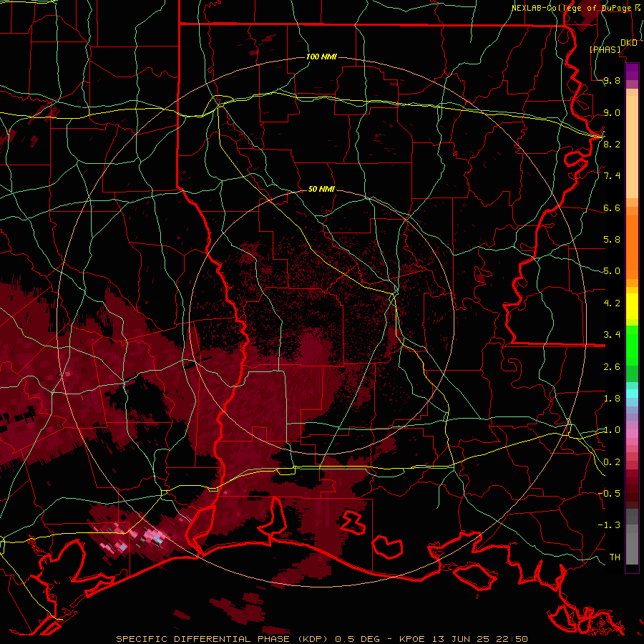Click the 100 NMI range ring label
The width and height of the screenshot is (644, 644).
[321, 57]
